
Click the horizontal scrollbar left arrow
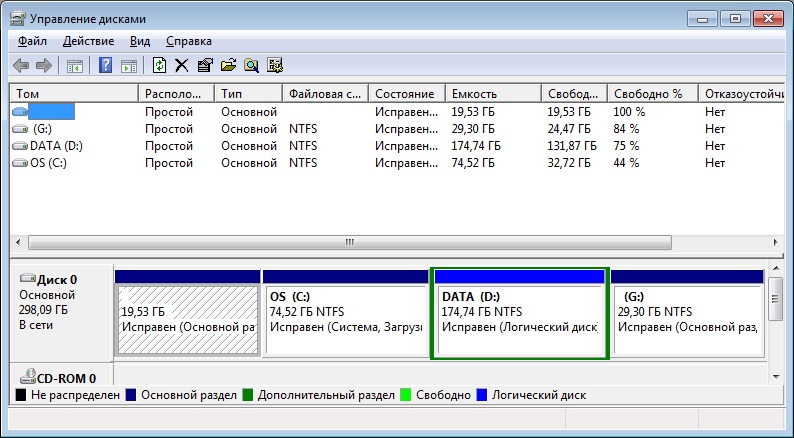pyautogui.click(x=18, y=243)
